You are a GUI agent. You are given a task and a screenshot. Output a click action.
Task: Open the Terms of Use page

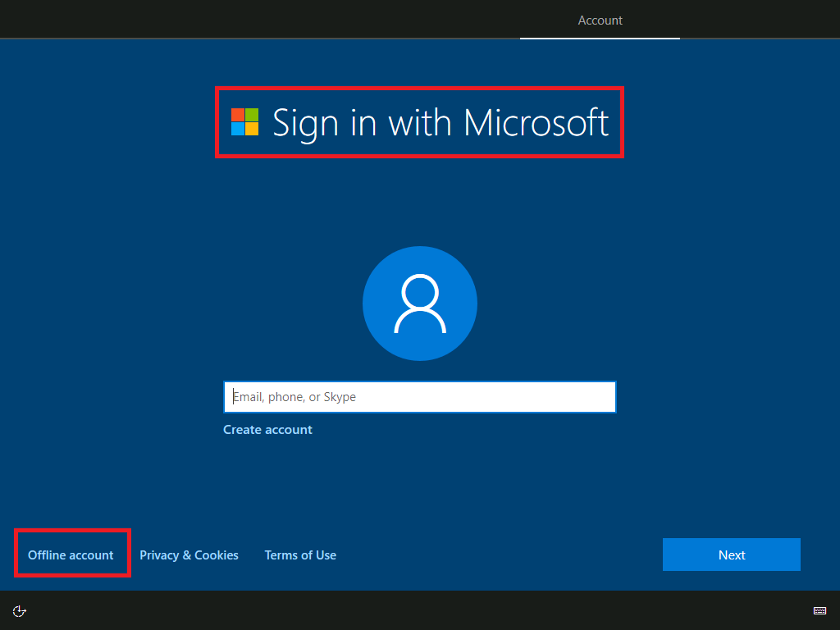pyautogui.click(x=300, y=555)
